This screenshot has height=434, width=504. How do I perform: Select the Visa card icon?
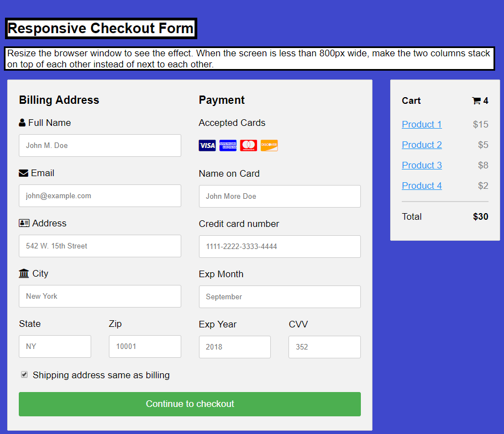pos(207,145)
